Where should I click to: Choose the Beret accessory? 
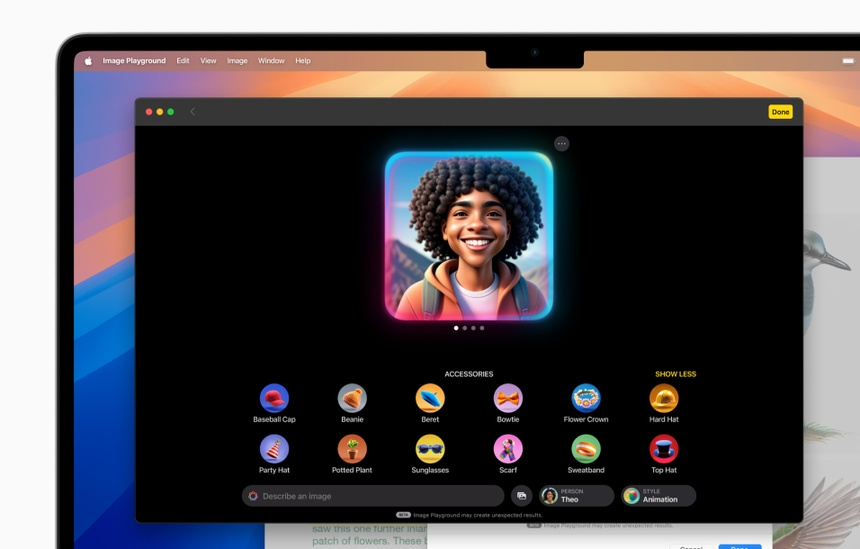pos(430,398)
